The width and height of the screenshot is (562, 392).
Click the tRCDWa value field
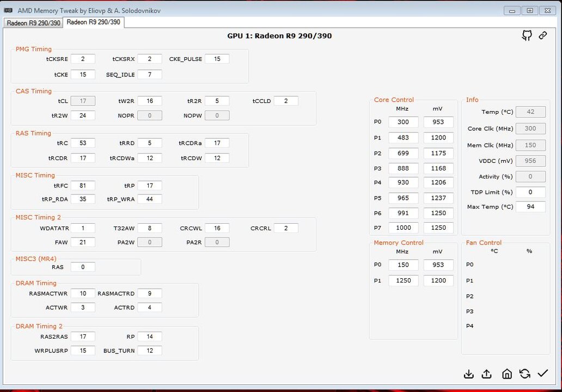coord(149,158)
